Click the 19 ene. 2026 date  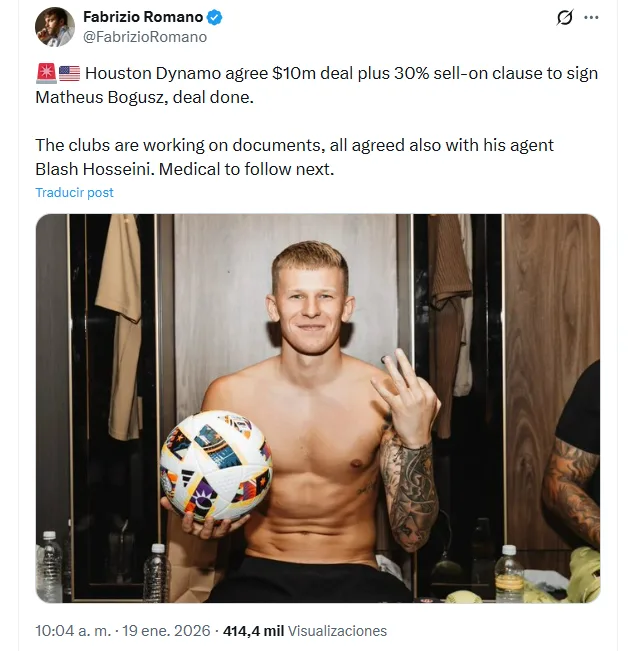166,631
